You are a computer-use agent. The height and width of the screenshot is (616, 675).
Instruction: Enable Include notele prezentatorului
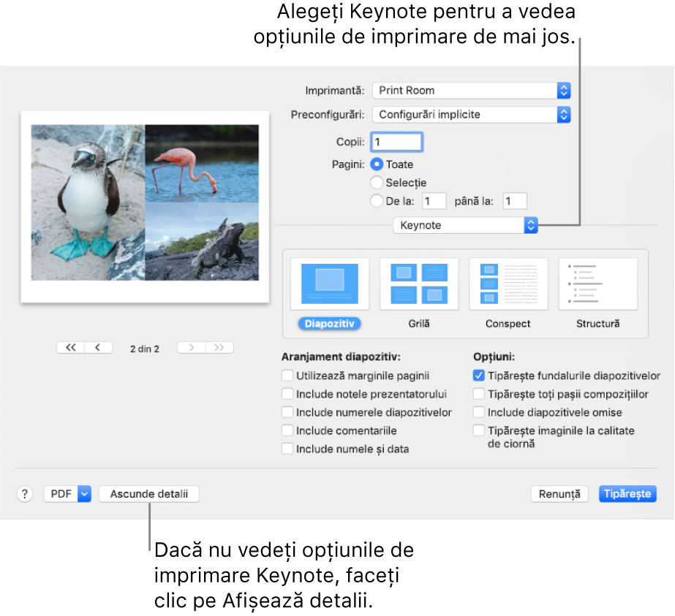(x=287, y=394)
